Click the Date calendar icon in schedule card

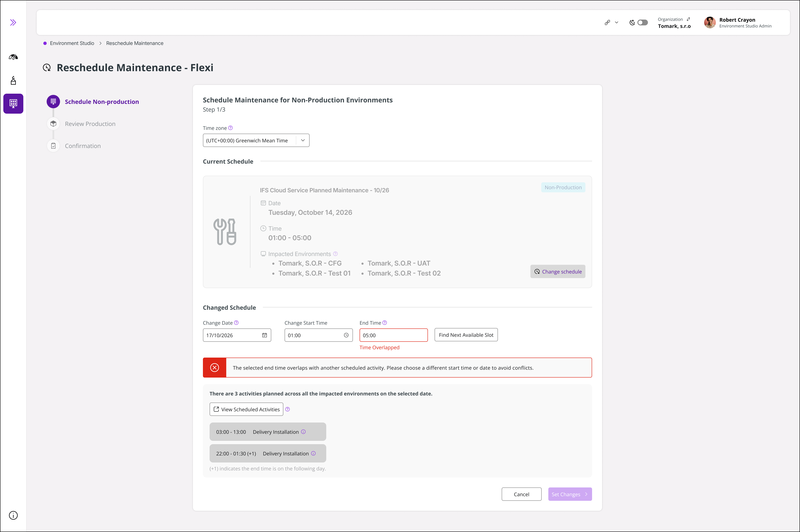click(263, 203)
